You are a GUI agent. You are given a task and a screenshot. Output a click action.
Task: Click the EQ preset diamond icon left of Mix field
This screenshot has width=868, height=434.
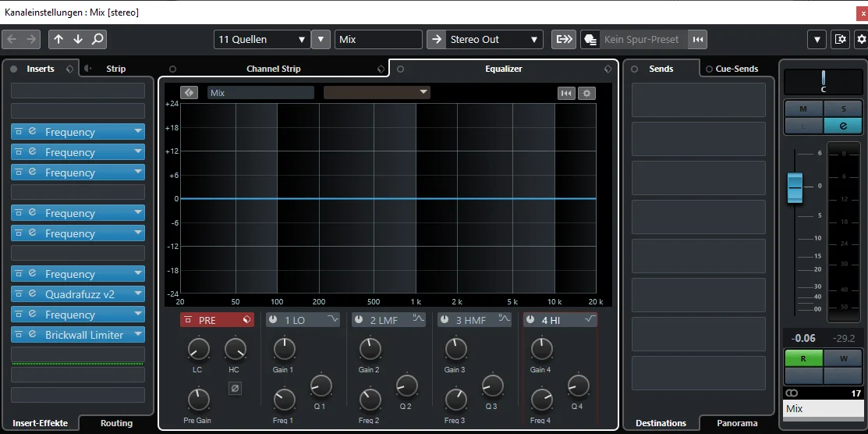[x=189, y=93]
